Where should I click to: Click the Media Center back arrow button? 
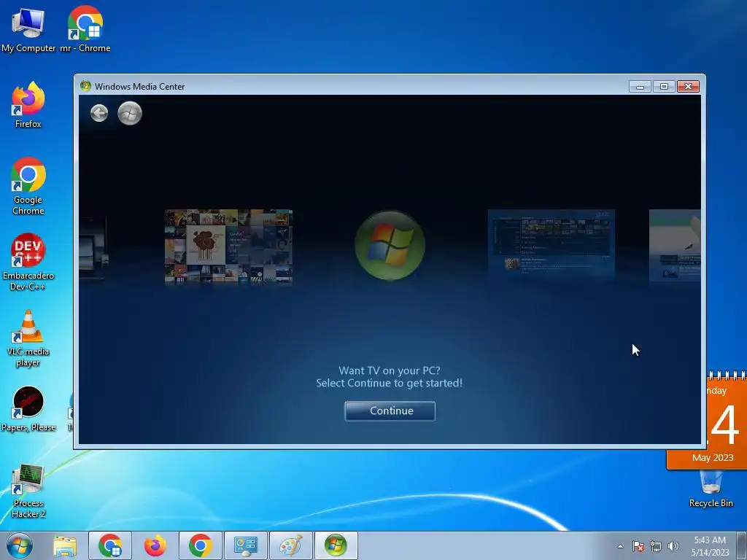[99, 113]
